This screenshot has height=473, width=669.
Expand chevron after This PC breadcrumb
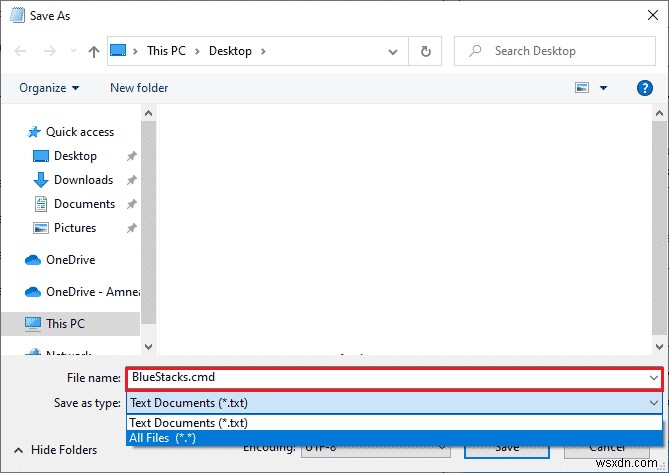197,51
